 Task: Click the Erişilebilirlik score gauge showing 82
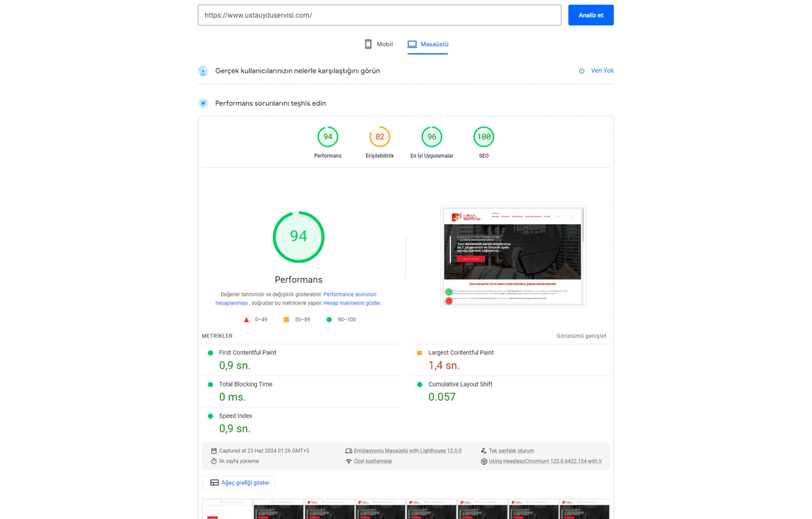[379, 137]
